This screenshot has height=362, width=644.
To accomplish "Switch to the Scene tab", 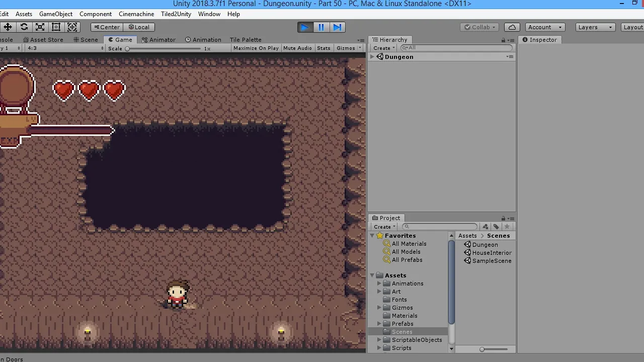I will pos(86,40).
